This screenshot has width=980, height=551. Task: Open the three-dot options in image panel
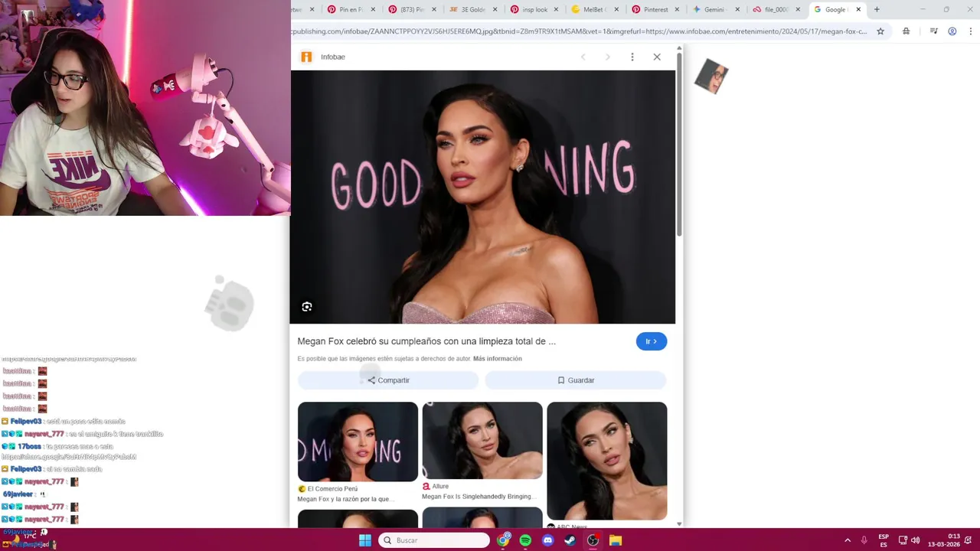tap(632, 57)
